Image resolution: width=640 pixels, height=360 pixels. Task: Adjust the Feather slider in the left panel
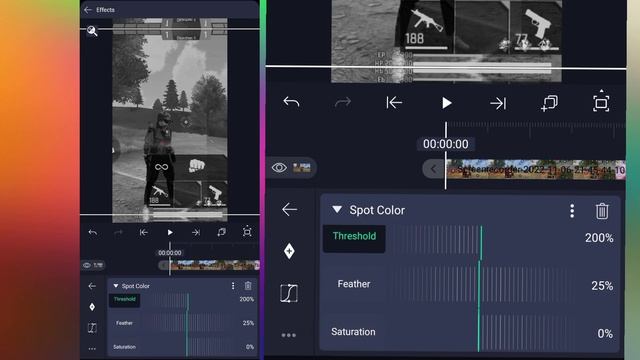click(x=187, y=324)
